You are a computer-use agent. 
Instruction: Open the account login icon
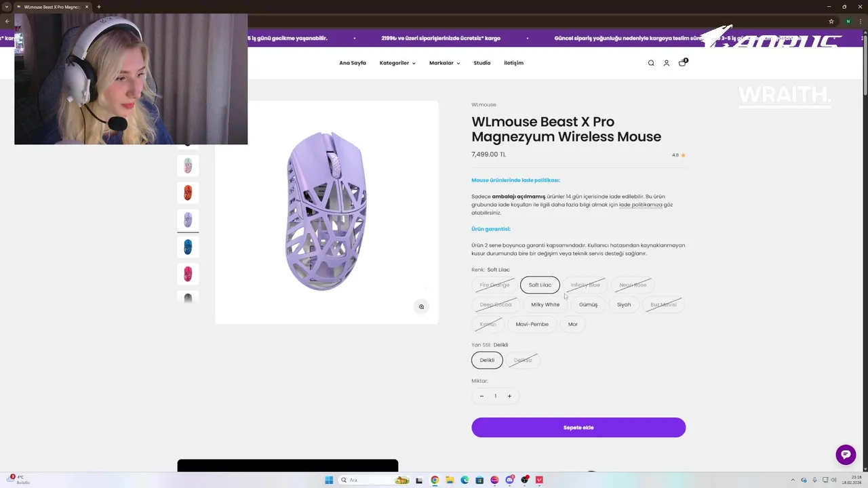[x=667, y=63]
